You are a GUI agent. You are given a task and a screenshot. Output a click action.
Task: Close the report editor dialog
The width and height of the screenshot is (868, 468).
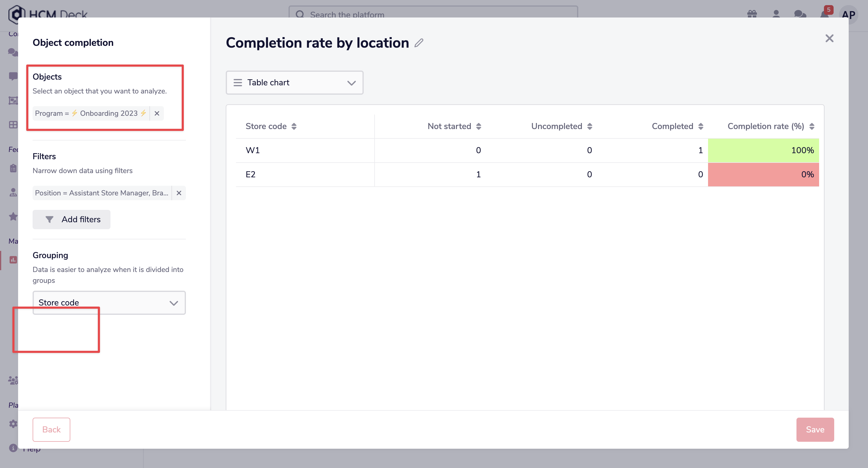point(829,38)
